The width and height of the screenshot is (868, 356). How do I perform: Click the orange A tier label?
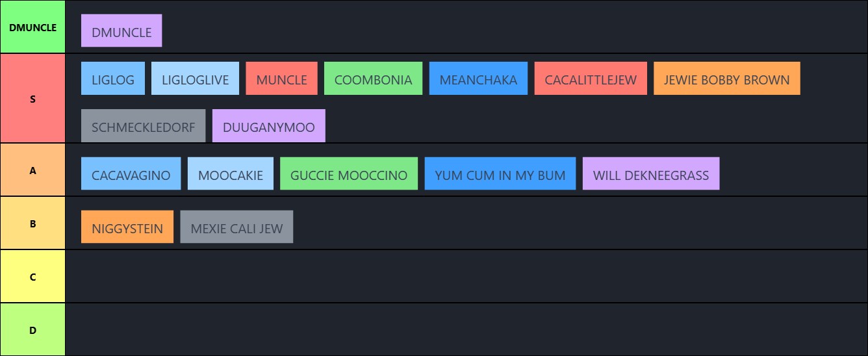click(x=32, y=170)
